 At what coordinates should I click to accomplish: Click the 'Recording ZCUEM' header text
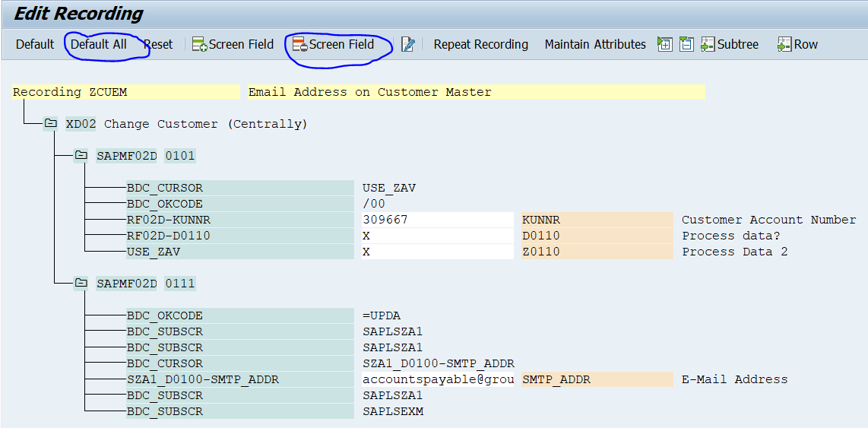[70, 93]
